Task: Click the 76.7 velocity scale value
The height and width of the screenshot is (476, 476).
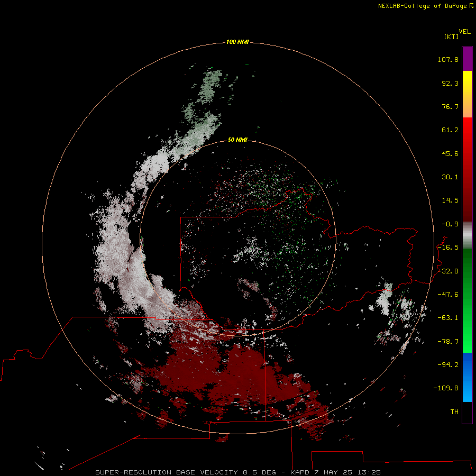Action: [x=450, y=106]
